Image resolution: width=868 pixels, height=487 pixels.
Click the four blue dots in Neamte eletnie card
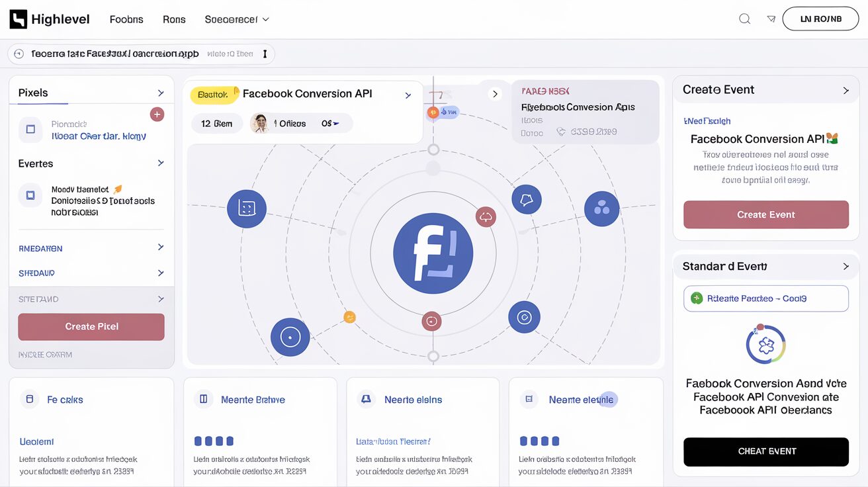point(539,441)
